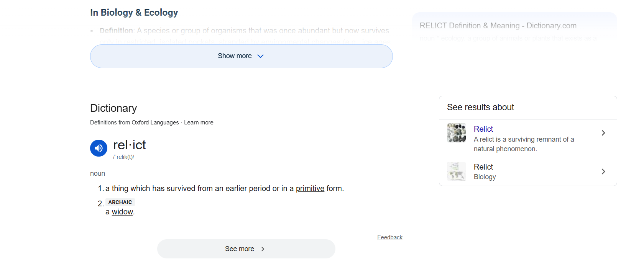Image resolution: width=644 pixels, height=263 pixels.
Task: Click the rel·ict headword
Action: pyautogui.click(x=130, y=145)
